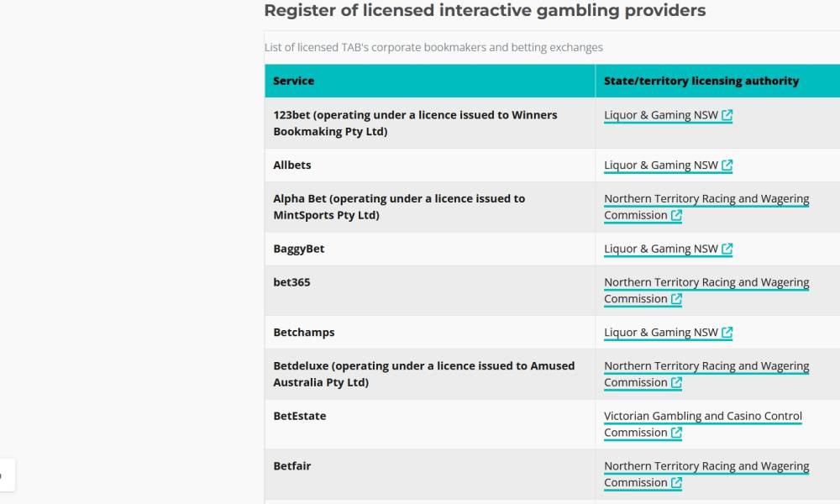This screenshot has height=504, width=840.
Task: Open Victorian Gambling and Casino Control Commission link
Action: [x=702, y=416]
